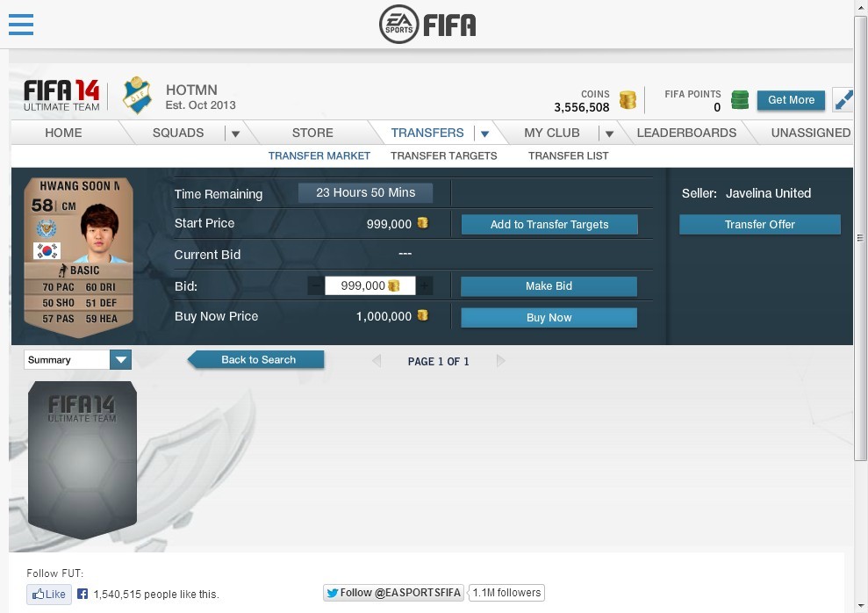This screenshot has width=868, height=613.
Task: Click Follow @EASPORTSFIFA Twitter button
Action: tap(393, 593)
